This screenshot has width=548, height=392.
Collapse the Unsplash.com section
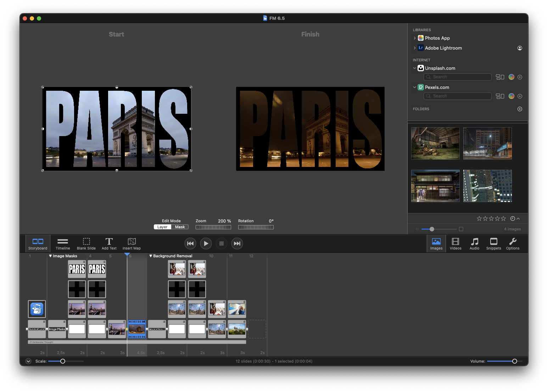414,68
